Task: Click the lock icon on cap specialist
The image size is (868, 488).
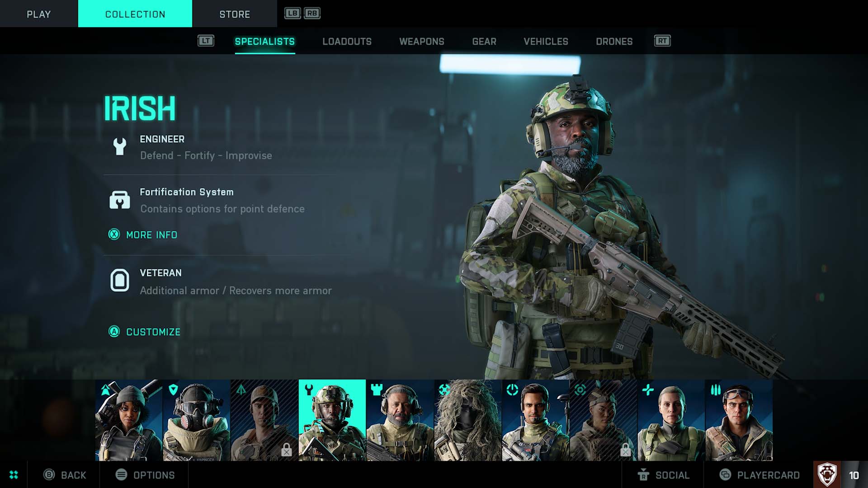Action: 286,450
